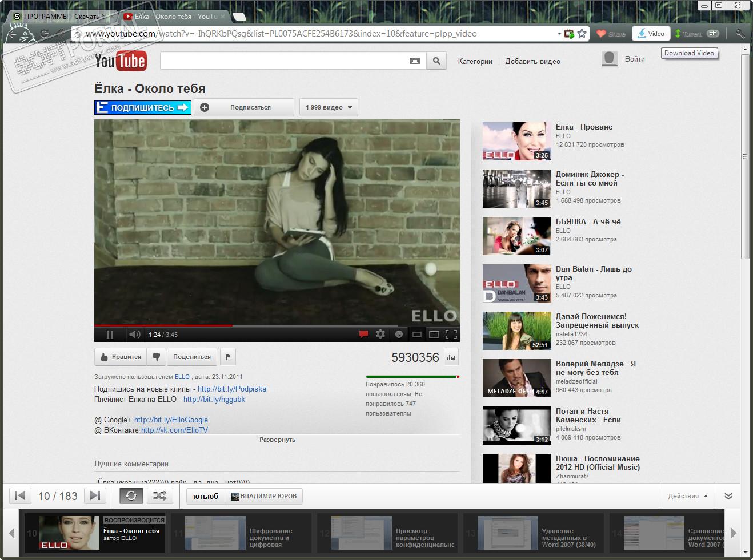Viewport: 753px width, 560px height.
Task: Click the blue ПОДПИШИТЕСЬ banner
Action: 143,107
